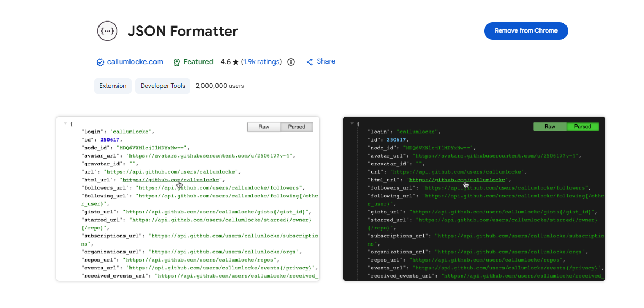Open github.com/callumlocke link in light screenshot
The width and height of the screenshot is (644, 308).
click(172, 180)
